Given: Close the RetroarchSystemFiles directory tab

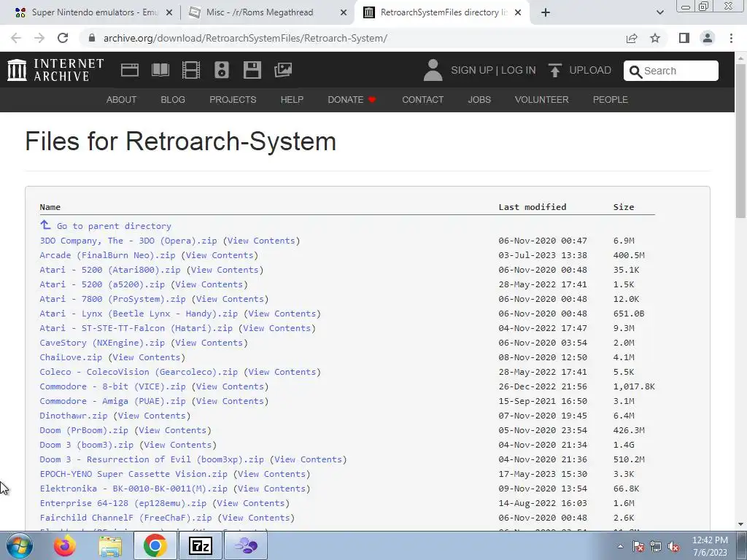Looking at the screenshot, I should pos(519,13).
